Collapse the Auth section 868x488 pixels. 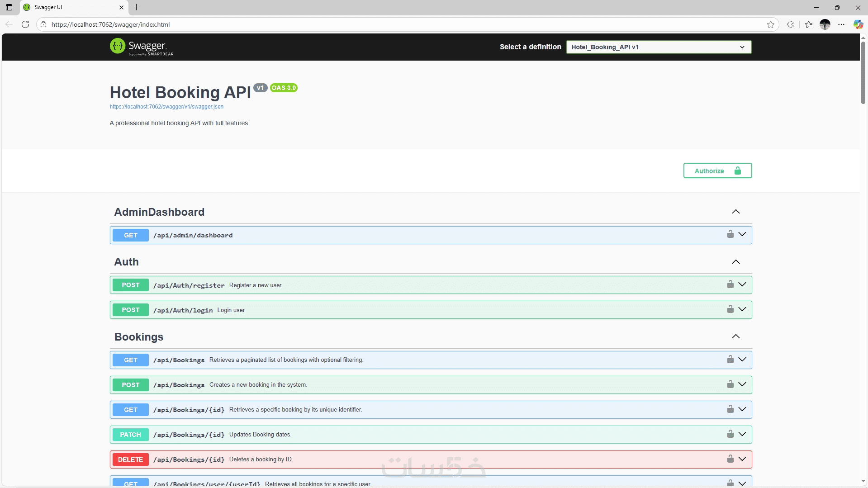[736, 262]
